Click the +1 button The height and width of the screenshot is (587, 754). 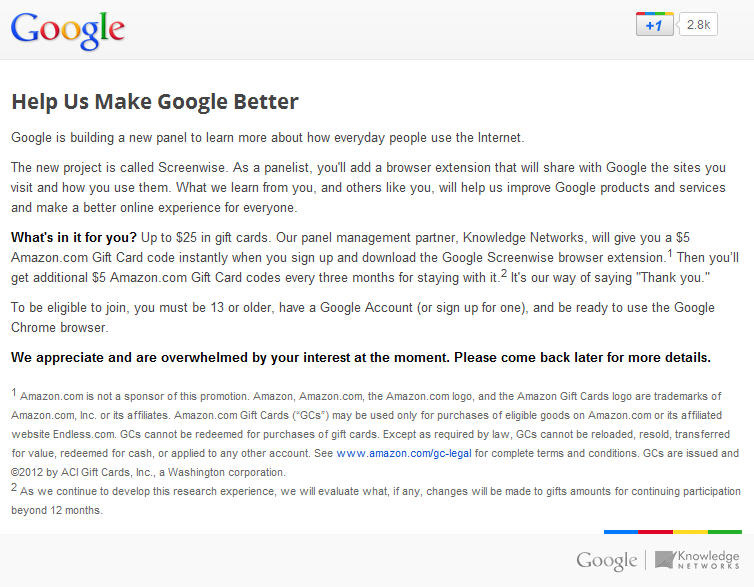(x=654, y=25)
